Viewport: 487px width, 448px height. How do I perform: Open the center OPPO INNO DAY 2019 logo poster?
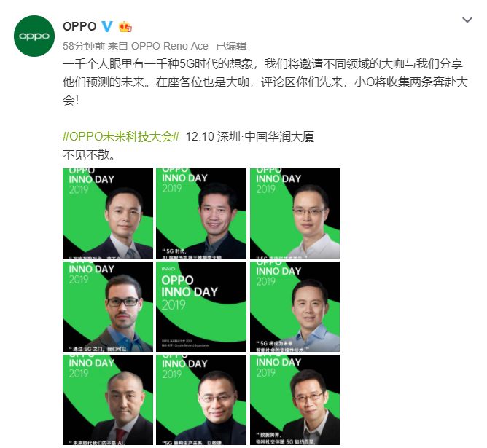pyautogui.click(x=201, y=307)
